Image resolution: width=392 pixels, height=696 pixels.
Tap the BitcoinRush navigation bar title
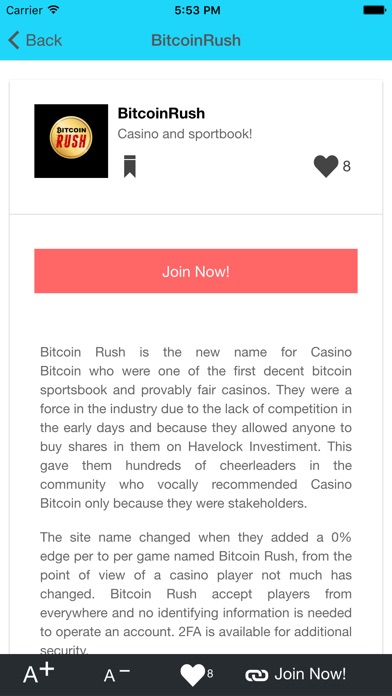(x=196, y=40)
